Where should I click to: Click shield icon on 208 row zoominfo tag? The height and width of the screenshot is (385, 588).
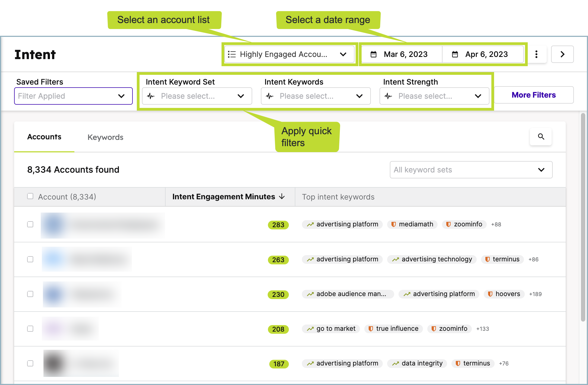[434, 329]
